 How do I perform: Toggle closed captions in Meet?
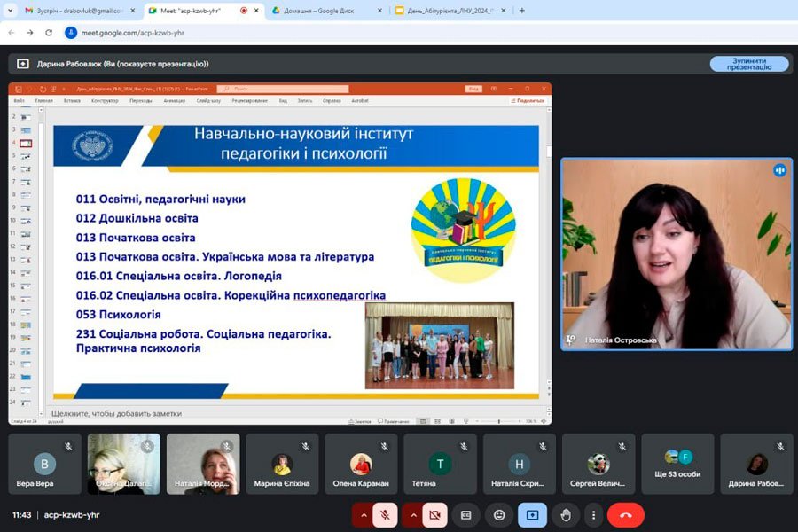(x=466, y=514)
